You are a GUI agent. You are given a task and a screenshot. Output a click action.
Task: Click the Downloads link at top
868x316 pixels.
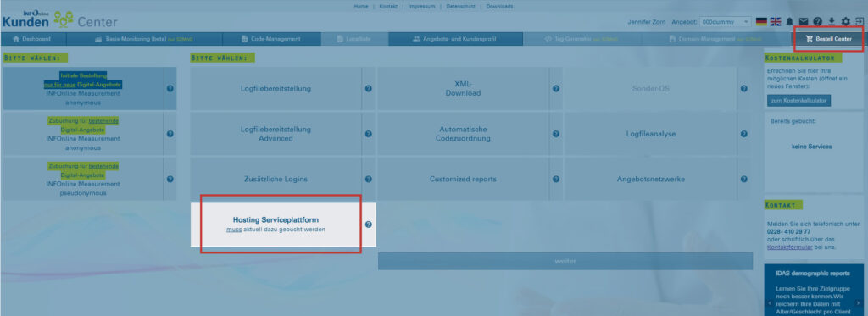tap(499, 7)
